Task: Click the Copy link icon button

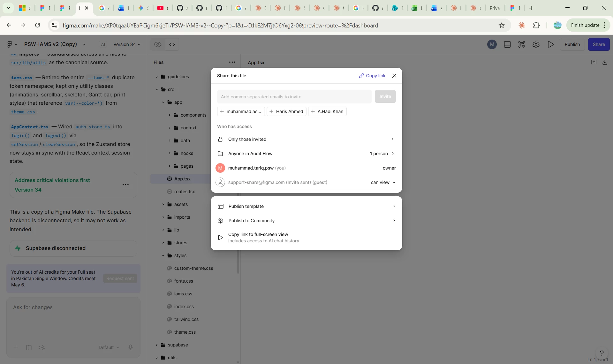Action: click(x=372, y=76)
